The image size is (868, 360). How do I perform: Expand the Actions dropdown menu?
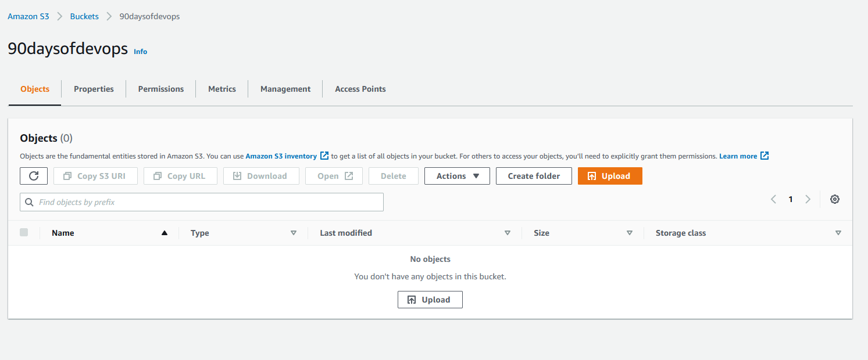point(457,176)
